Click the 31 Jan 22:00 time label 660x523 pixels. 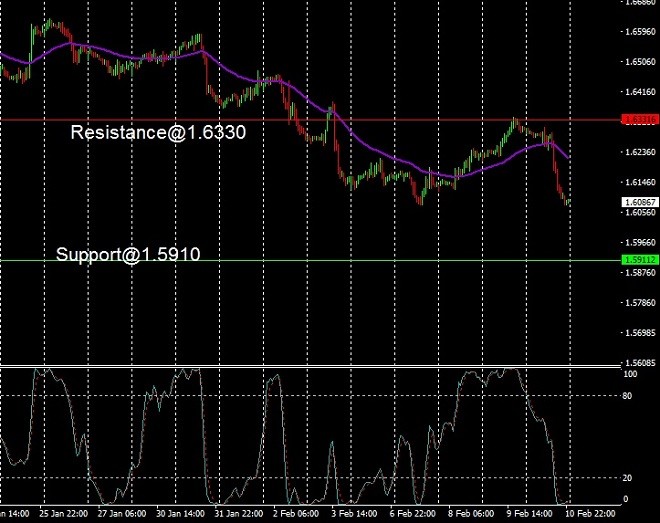click(239, 514)
